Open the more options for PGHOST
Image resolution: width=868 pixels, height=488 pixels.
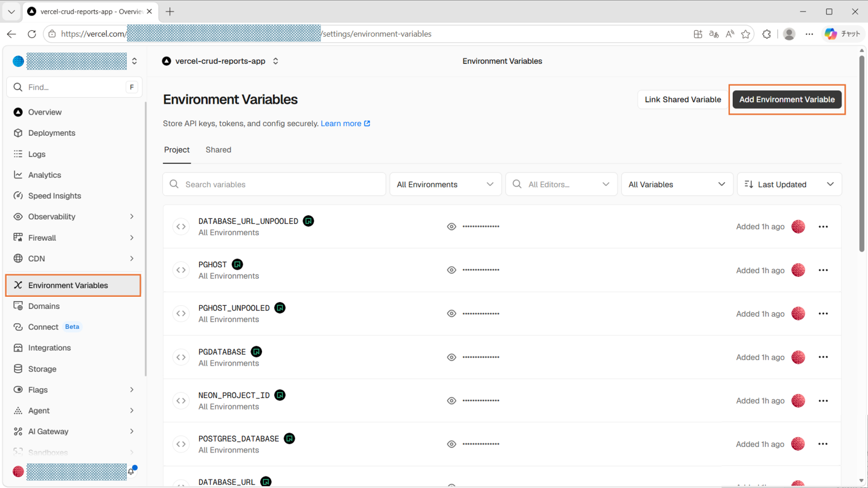click(823, 270)
